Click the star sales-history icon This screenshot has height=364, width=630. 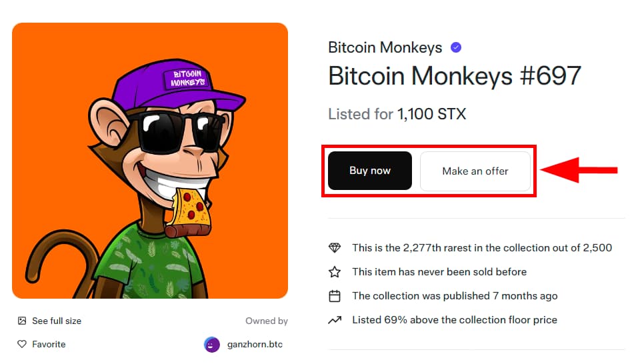coord(335,272)
